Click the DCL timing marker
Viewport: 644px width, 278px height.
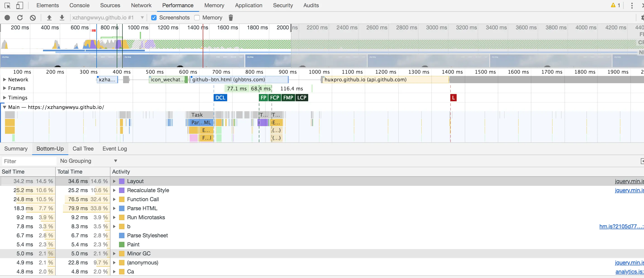[220, 98]
